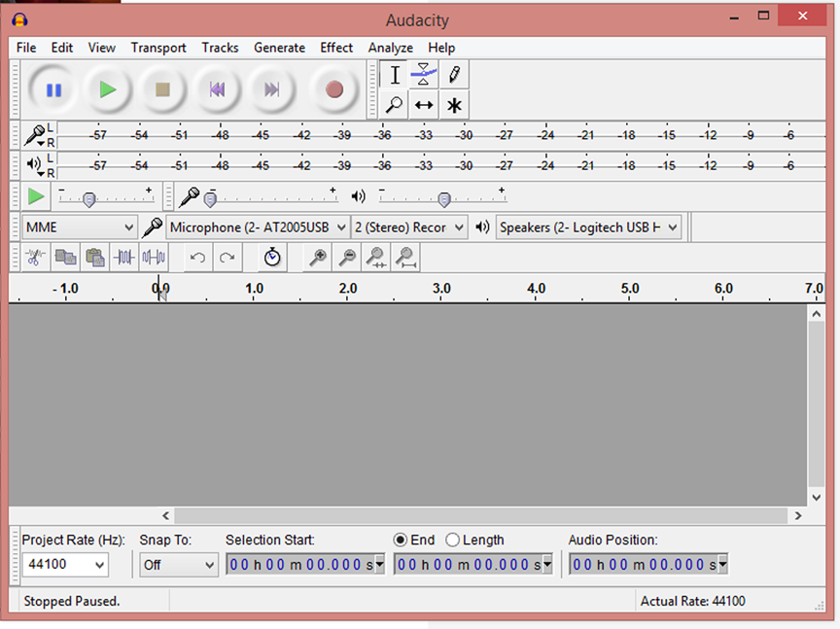This screenshot has width=840, height=629.
Task: Open the Effect menu
Action: (x=336, y=48)
